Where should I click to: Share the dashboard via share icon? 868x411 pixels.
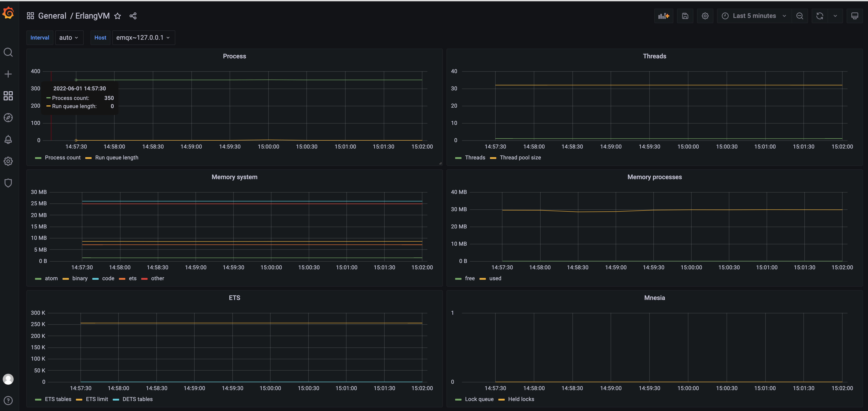tap(133, 16)
